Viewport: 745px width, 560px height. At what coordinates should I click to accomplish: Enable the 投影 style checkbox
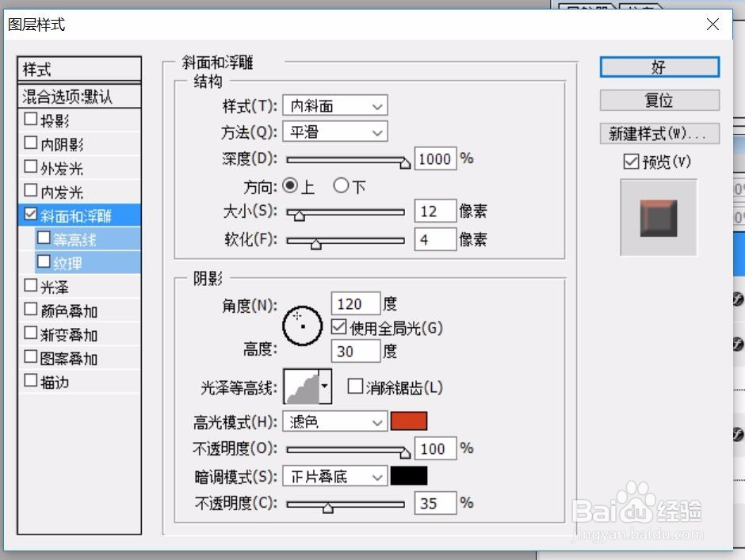[x=29, y=119]
